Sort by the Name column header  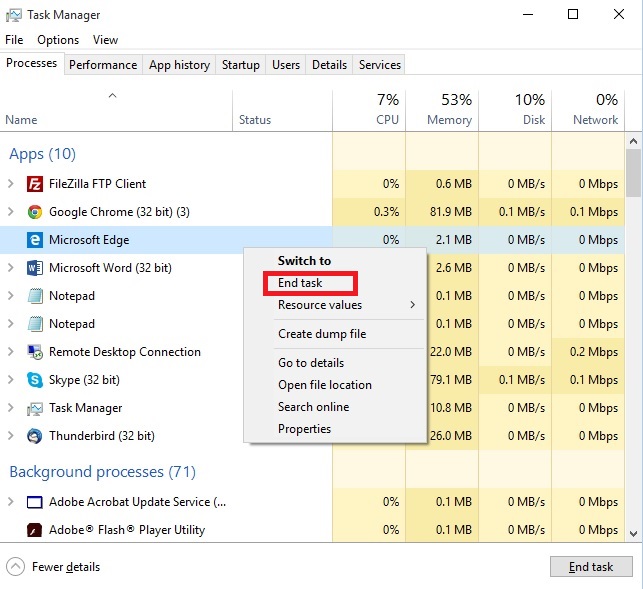[116, 111]
